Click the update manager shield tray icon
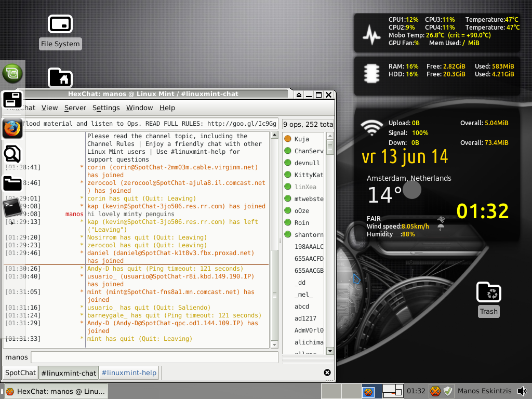The height and width of the screenshot is (399, 532). pyautogui.click(x=448, y=391)
